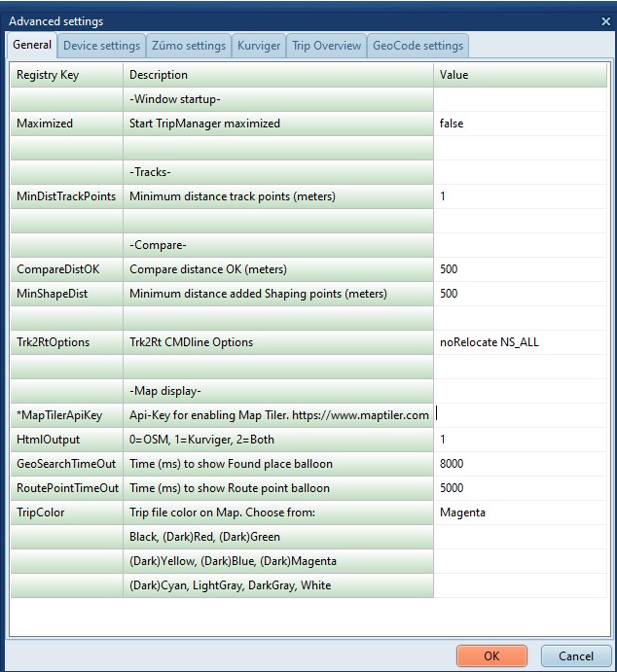617x672 pixels.
Task: Select the General tab
Action: pyautogui.click(x=32, y=46)
